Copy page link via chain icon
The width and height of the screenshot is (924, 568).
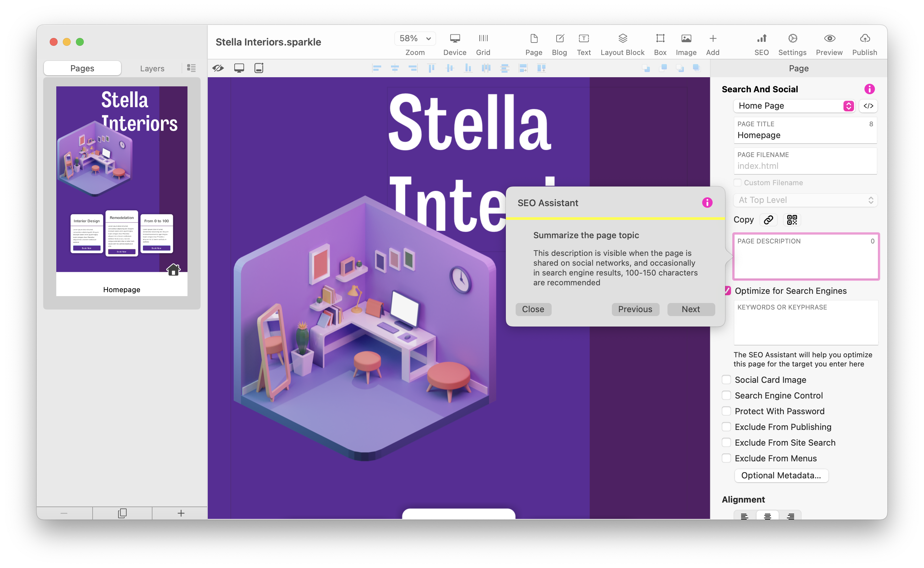(x=769, y=220)
